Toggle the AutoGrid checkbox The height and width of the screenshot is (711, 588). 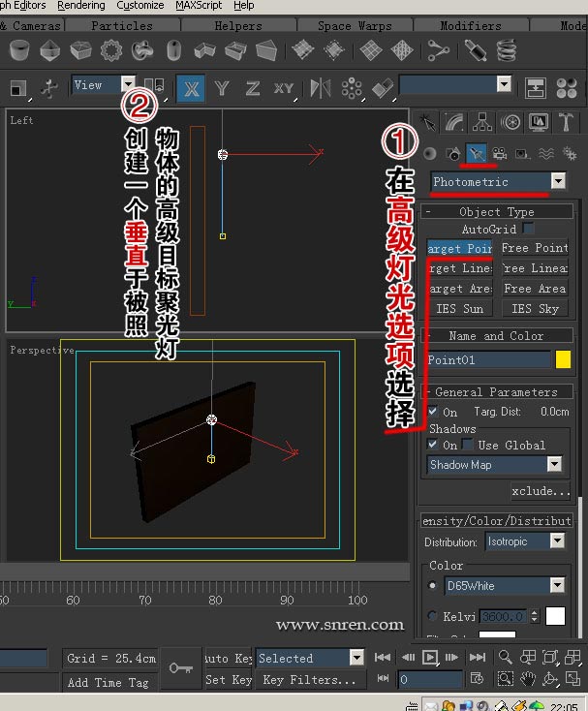click(x=528, y=230)
